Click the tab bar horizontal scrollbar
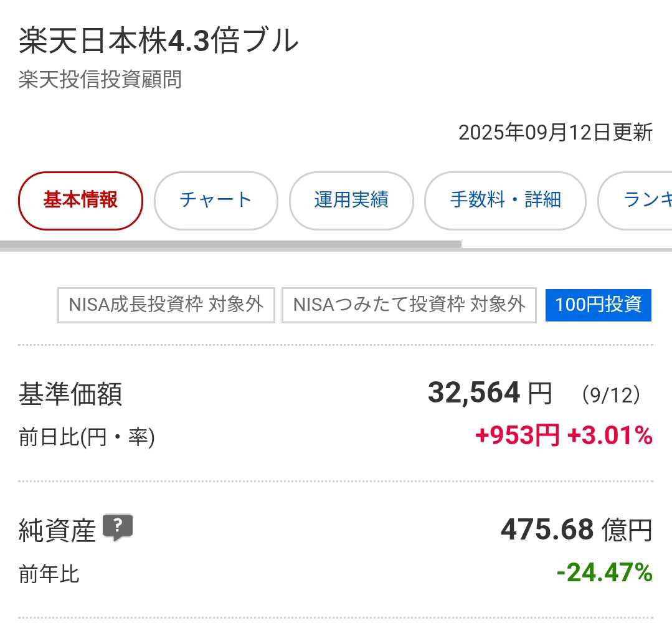The image size is (672, 623). click(x=230, y=244)
